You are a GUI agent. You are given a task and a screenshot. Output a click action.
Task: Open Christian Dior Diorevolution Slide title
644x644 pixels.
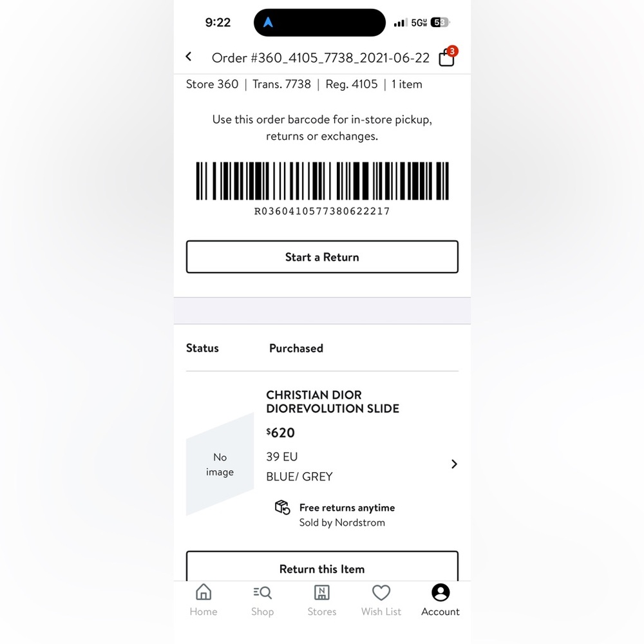coord(332,401)
